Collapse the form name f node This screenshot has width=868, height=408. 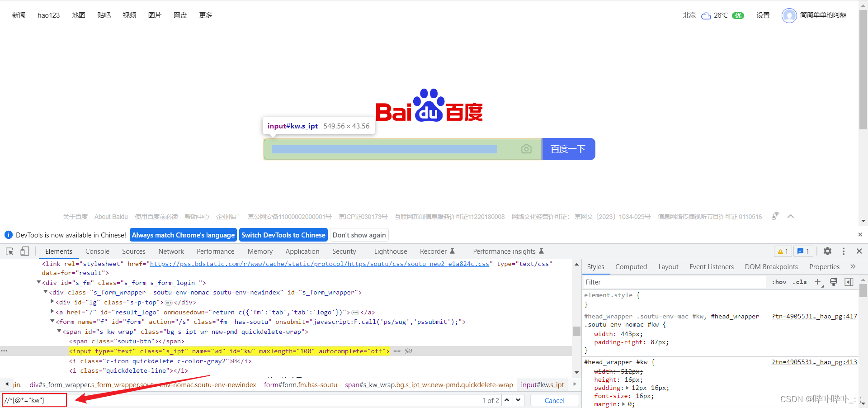(x=52, y=321)
